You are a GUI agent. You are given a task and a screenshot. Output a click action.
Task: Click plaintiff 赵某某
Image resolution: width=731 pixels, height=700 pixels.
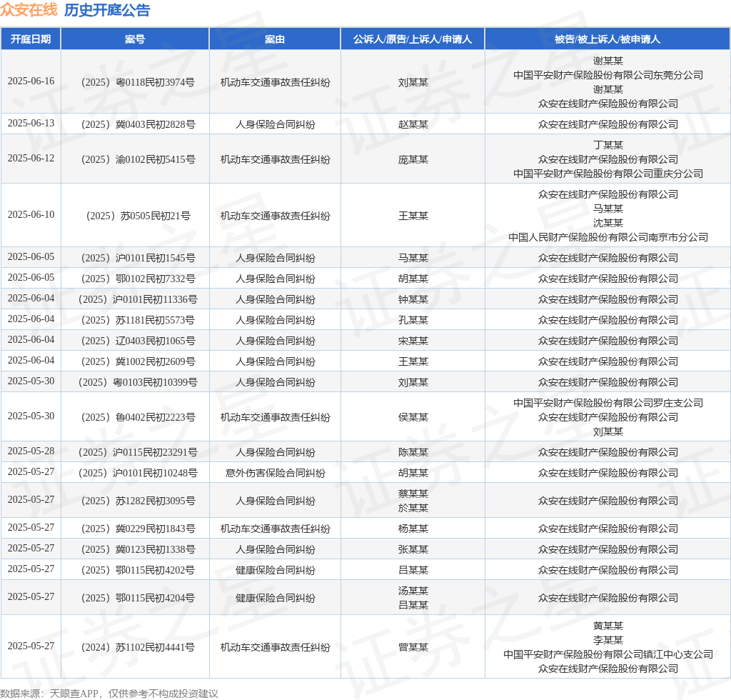pos(413,124)
